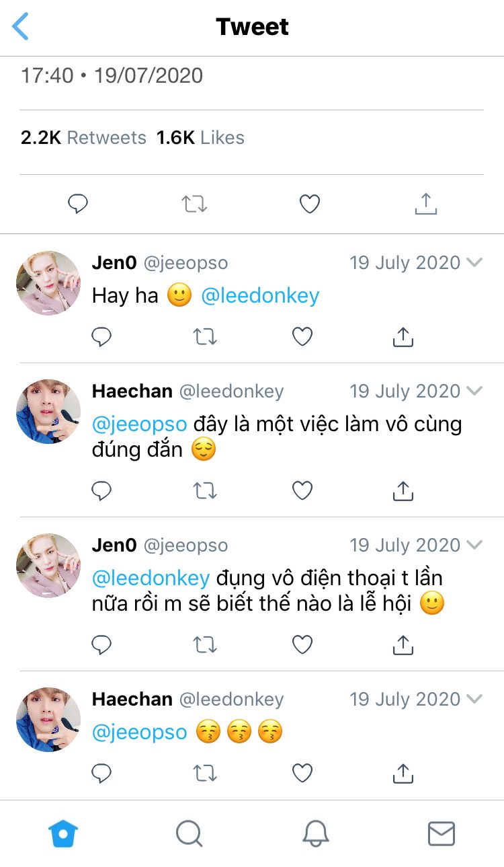Screen dimensions: 504x867
Task: Like the main tweet with heart icon
Action: coord(309,204)
